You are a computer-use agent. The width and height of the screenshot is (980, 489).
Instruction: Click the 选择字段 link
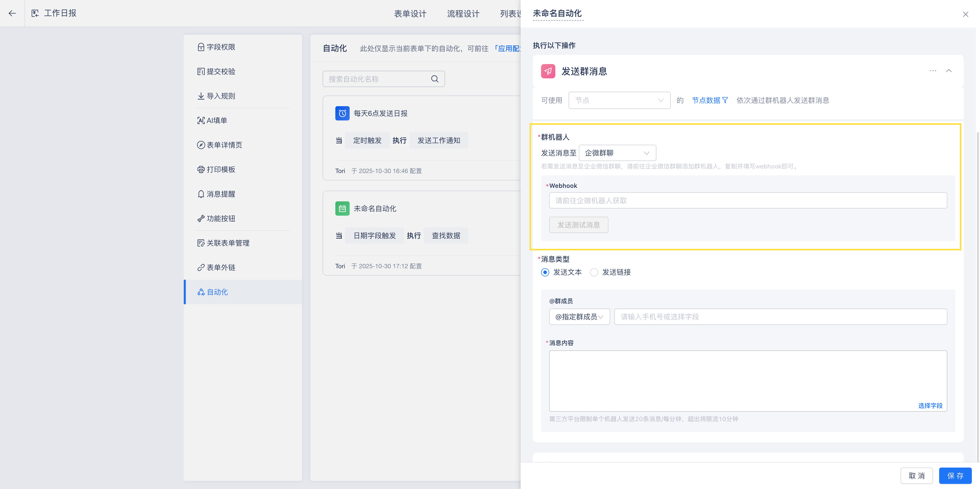930,406
